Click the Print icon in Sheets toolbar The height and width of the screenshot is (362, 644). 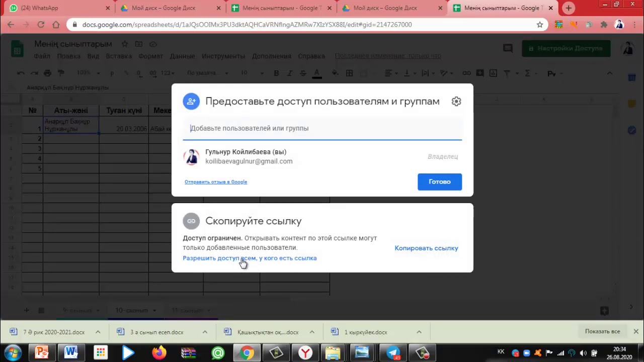click(48, 73)
